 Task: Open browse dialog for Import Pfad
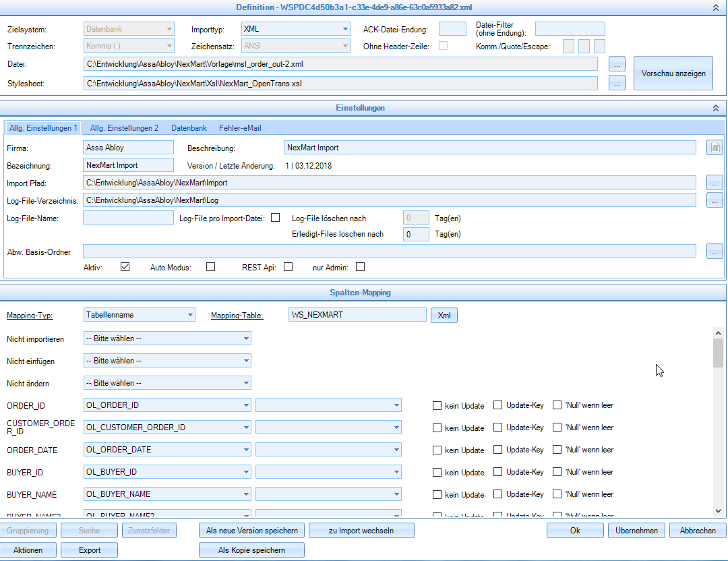pos(715,182)
